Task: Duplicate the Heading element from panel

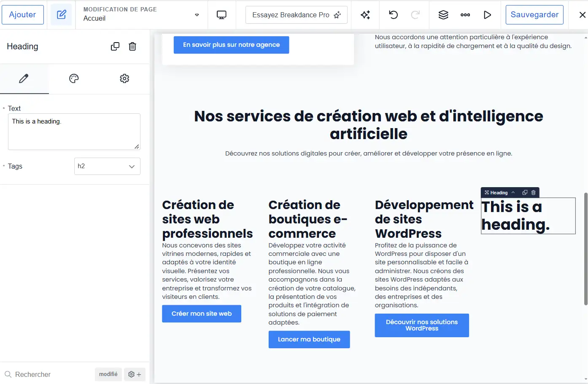Action: [115, 46]
